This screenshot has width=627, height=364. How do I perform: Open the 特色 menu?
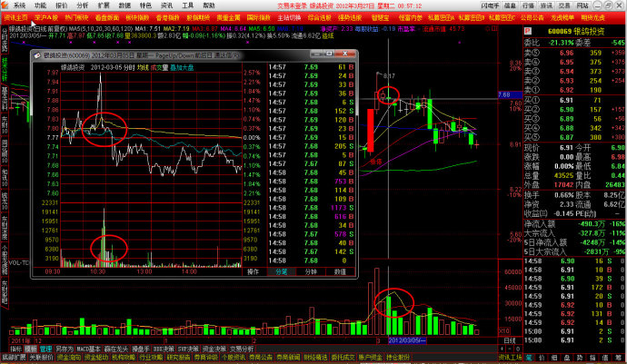coord(145,5)
